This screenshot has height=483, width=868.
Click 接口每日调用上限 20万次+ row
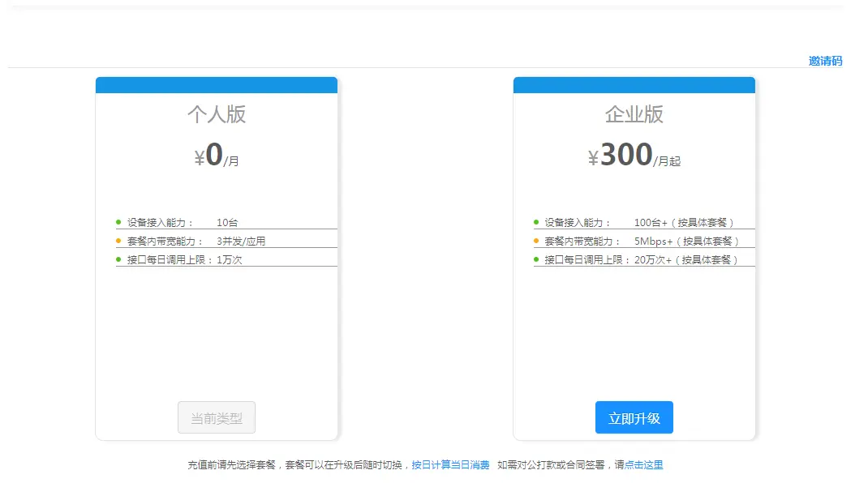(644, 259)
